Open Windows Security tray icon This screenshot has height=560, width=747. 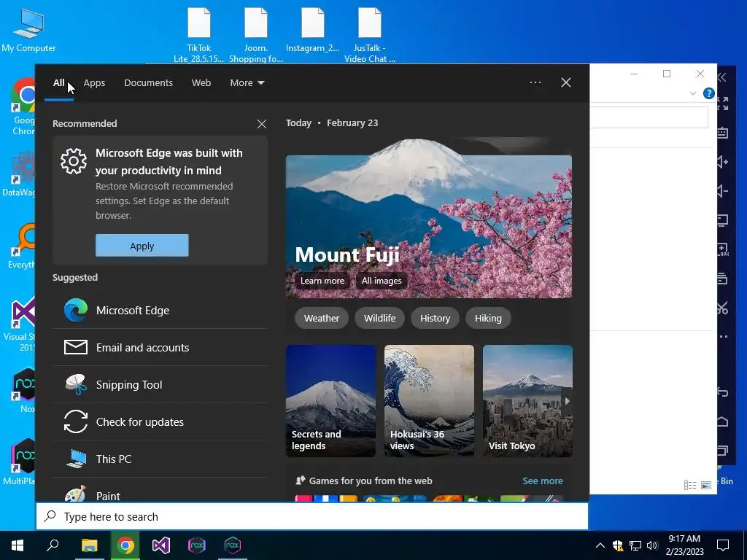[618, 545]
